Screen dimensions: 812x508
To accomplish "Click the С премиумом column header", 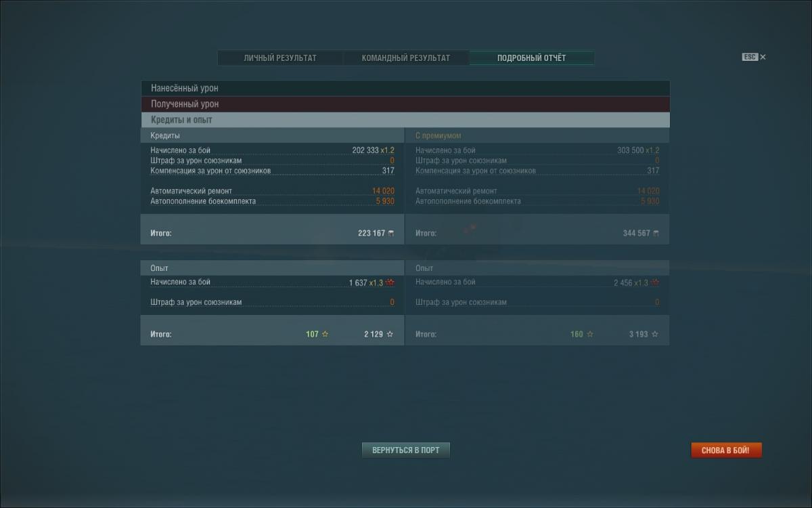I will pos(438,135).
